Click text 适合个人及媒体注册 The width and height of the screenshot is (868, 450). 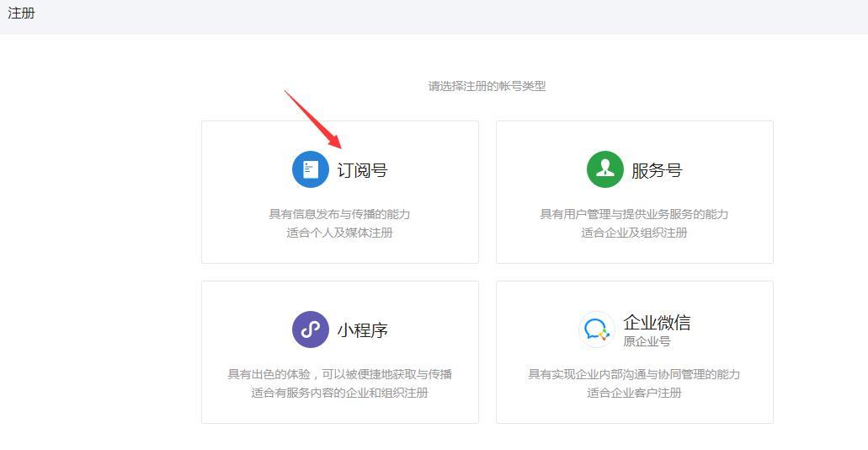[x=339, y=233]
